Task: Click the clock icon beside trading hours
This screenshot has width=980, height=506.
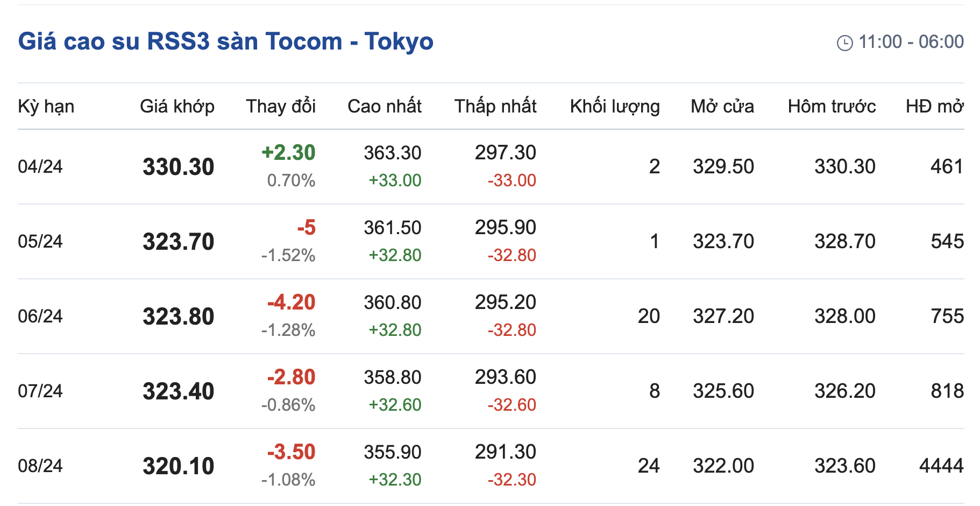Action: pos(844,43)
